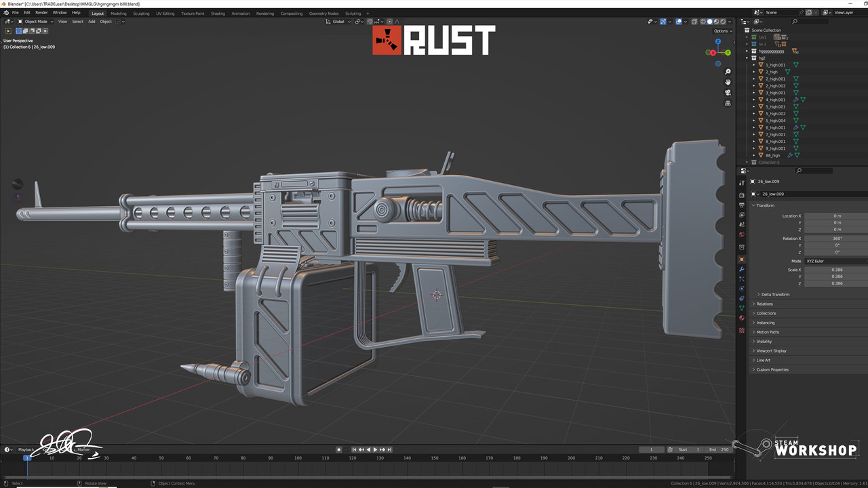Screen dimensions: 868x488
Task: Click the Blender logo menu icon
Action: (5, 13)
